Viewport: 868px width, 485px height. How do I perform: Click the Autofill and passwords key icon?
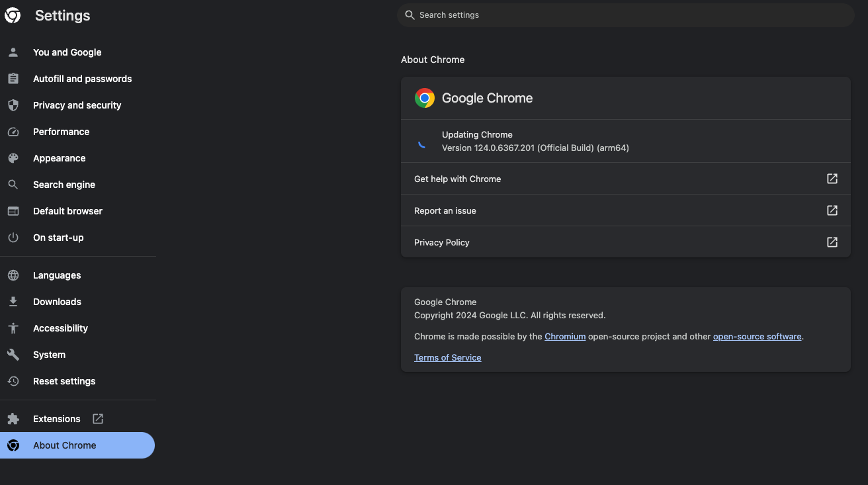coord(13,78)
